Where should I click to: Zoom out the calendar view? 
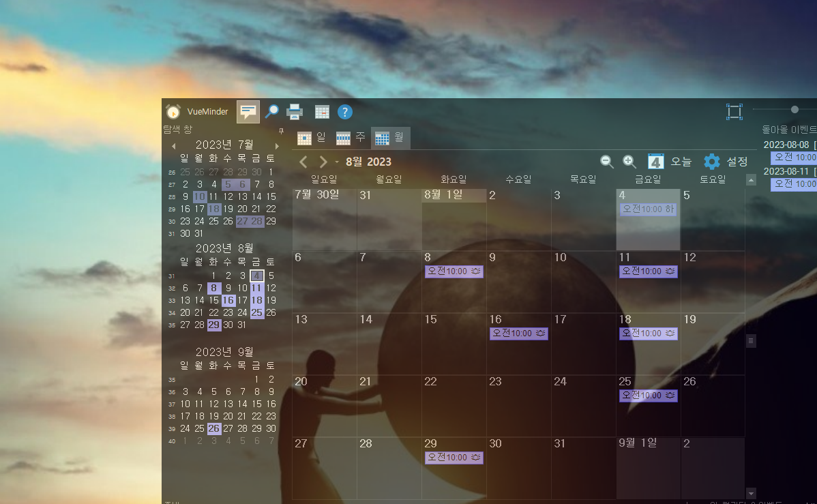(606, 162)
